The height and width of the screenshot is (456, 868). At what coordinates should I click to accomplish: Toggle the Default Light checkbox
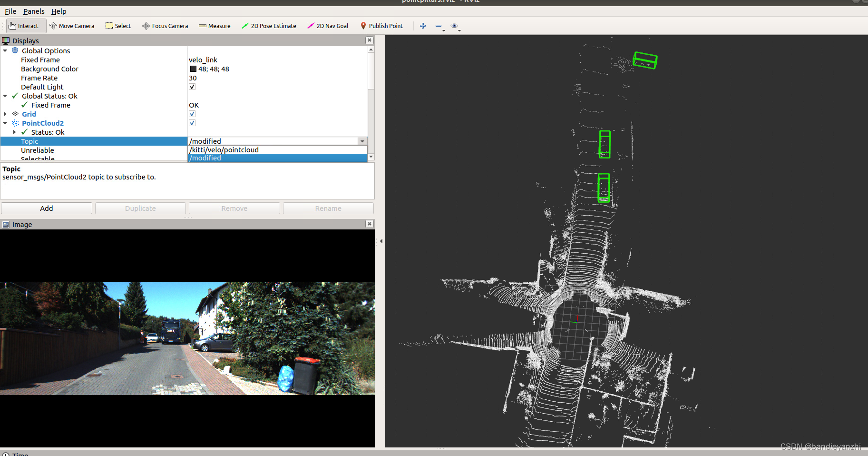(x=192, y=87)
